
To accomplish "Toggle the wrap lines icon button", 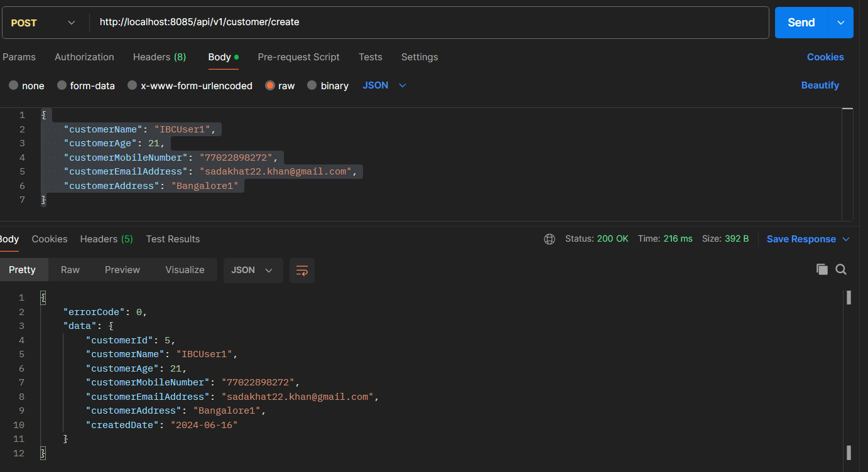I will [302, 271].
